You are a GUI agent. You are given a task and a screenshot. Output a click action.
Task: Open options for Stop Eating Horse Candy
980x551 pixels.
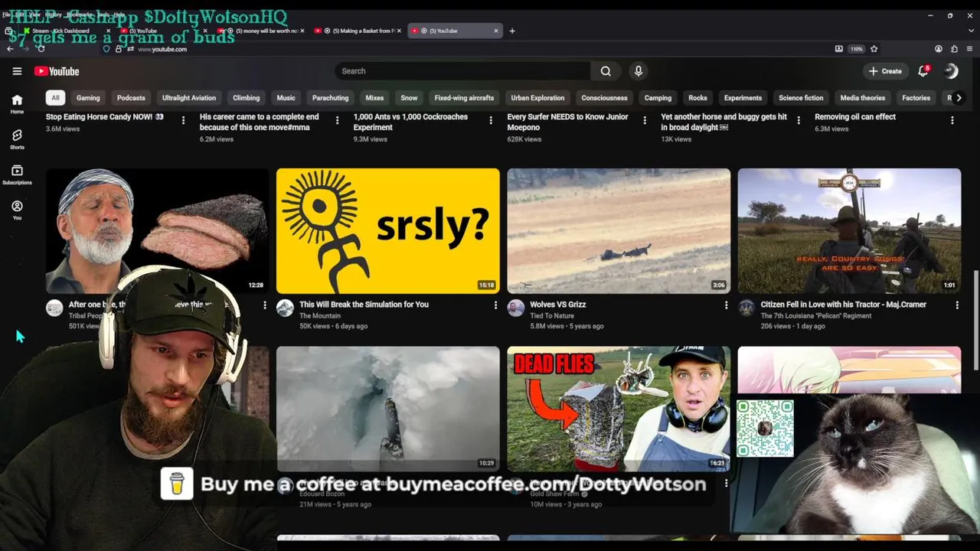(x=183, y=120)
